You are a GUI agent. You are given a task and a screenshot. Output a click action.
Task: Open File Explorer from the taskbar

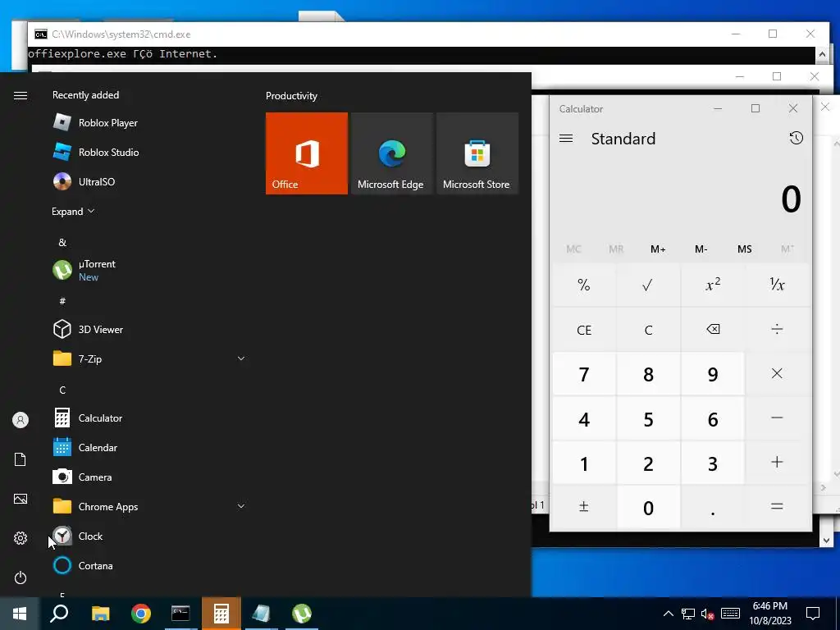point(100,614)
